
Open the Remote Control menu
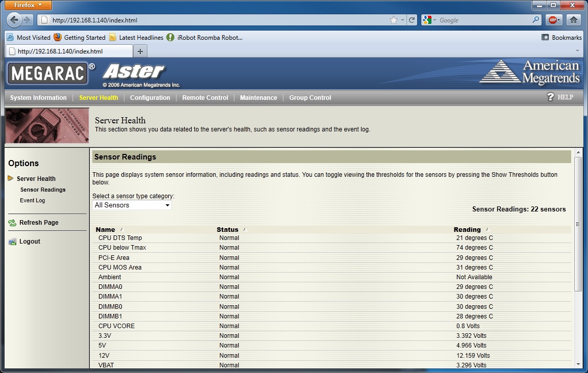(x=205, y=97)
